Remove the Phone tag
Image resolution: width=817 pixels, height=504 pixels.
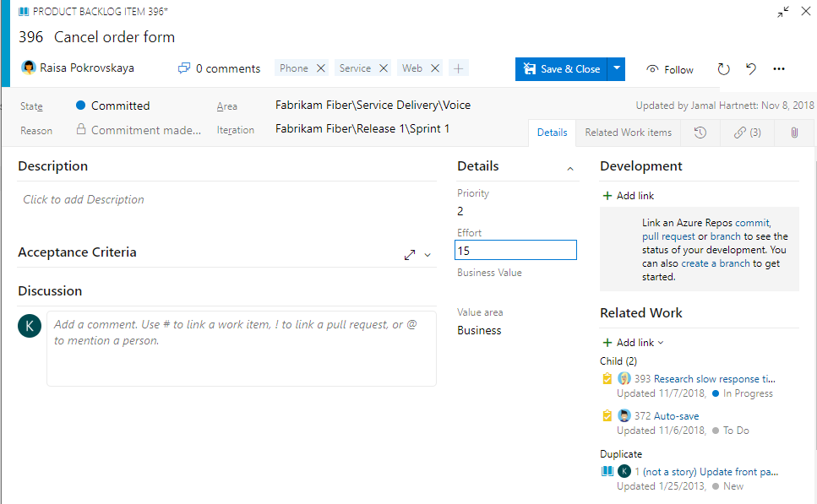321,68
